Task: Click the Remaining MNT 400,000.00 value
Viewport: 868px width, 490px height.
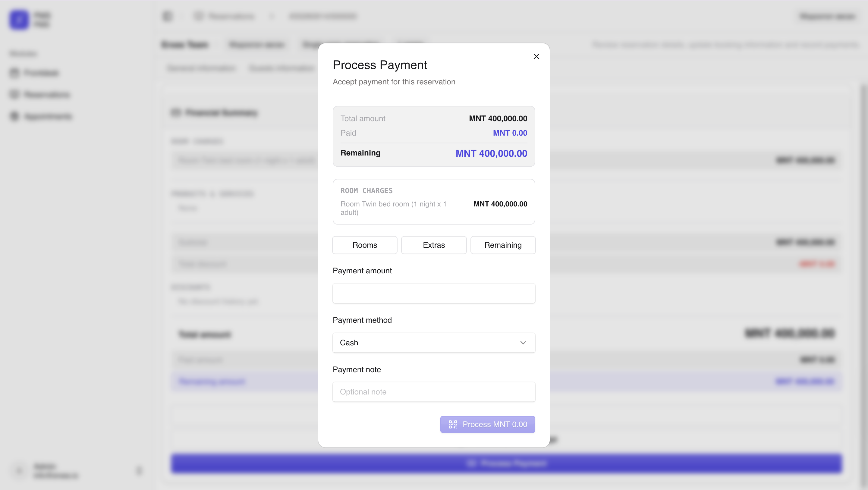Action: click(x=491, y=153)
